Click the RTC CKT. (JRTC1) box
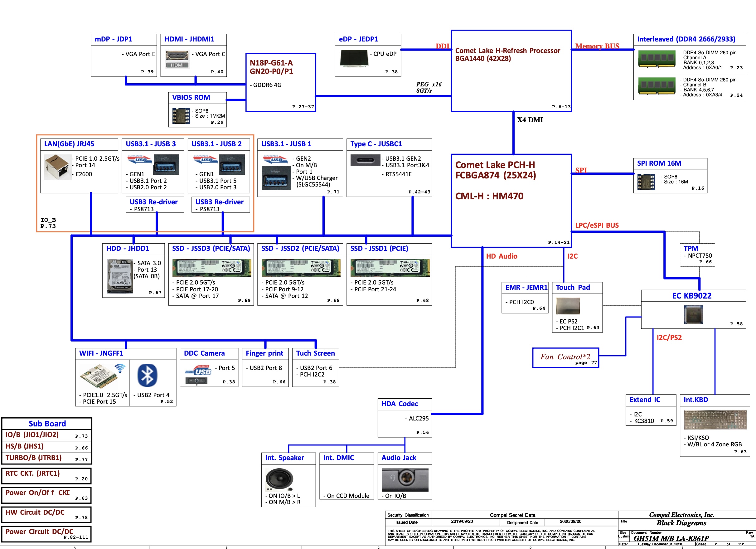 click(x=47, y=476)
